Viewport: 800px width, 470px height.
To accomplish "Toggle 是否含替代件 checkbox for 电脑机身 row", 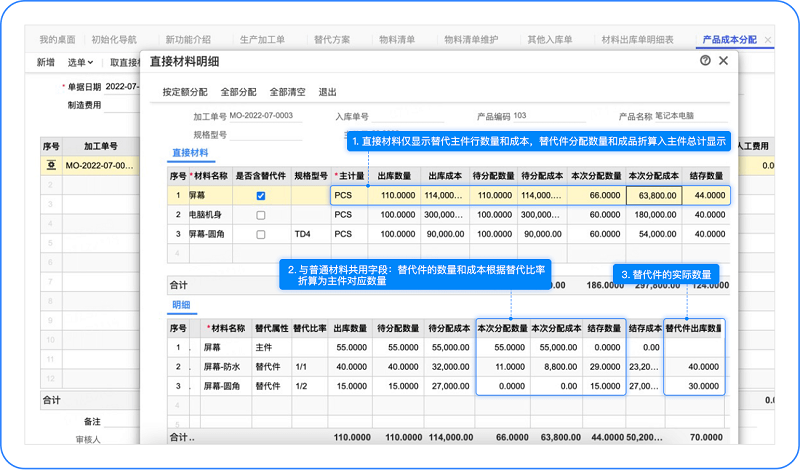I will pos(261,215).
